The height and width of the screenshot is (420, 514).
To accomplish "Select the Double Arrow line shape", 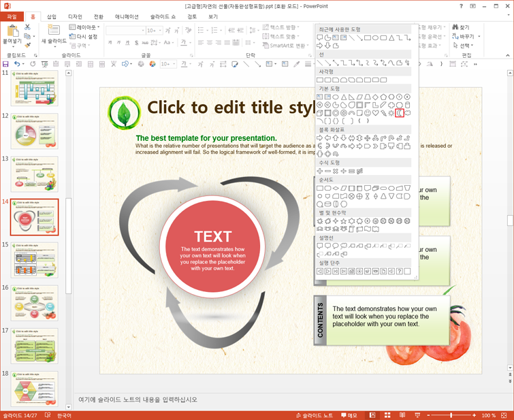I will point(336,63).
